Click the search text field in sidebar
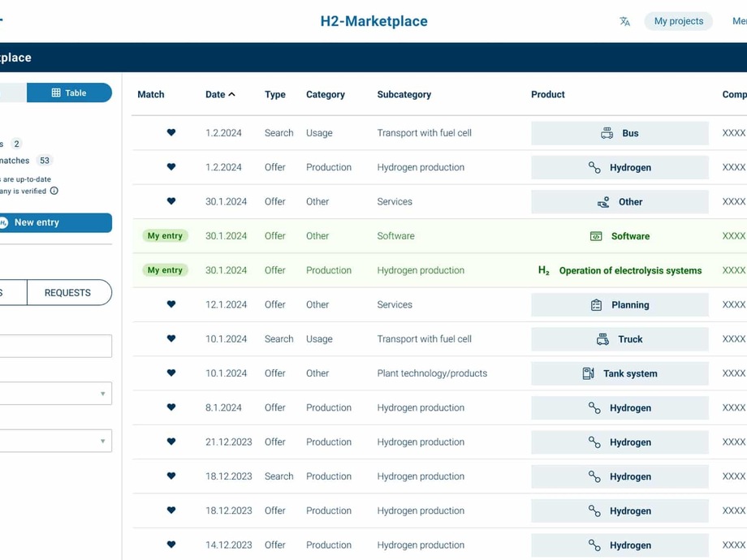This screenshot has width=747, height=560. pyautogui.click(x=55, y=347)
